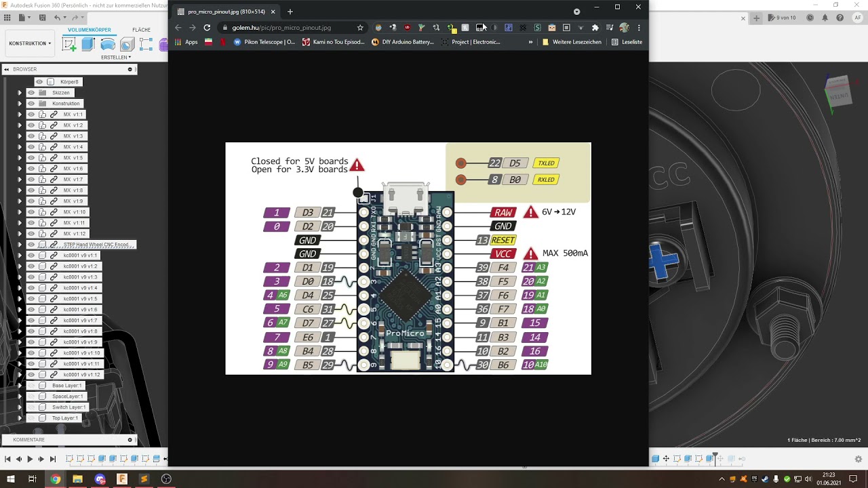Expand the MX v1:12 tree node
The height and width of the screenshot is (488, 868).
[20, 234]
